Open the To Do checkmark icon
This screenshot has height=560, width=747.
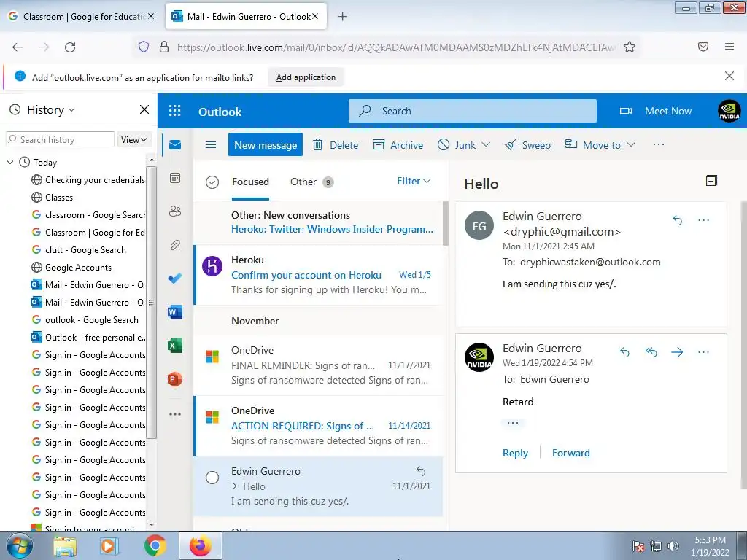click(x=175, y=278)
